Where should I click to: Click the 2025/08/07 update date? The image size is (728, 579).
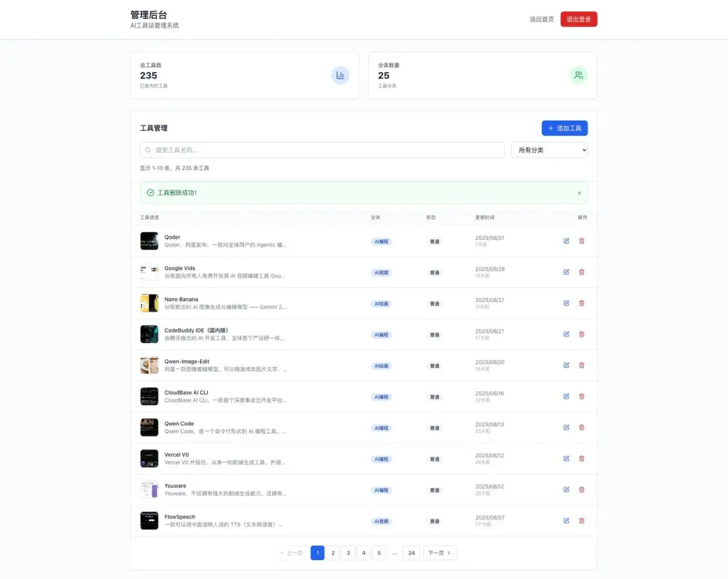489,517
